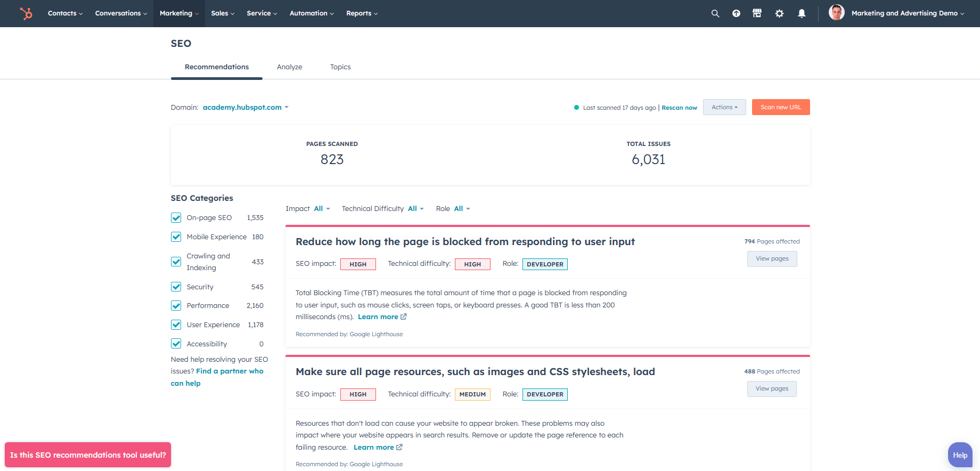
Task: Open the SEO recommendations tool feedback banner
Action: coord(88,455)
